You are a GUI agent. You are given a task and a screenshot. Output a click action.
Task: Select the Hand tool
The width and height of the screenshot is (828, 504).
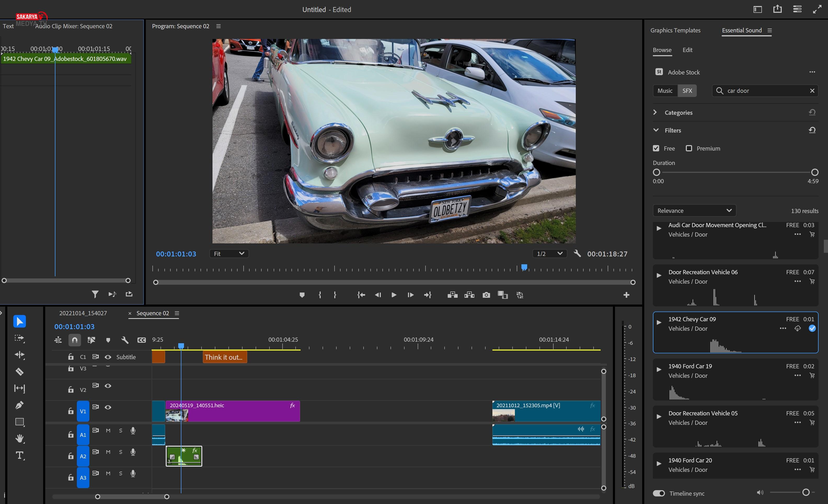click(x=19, y=438)
